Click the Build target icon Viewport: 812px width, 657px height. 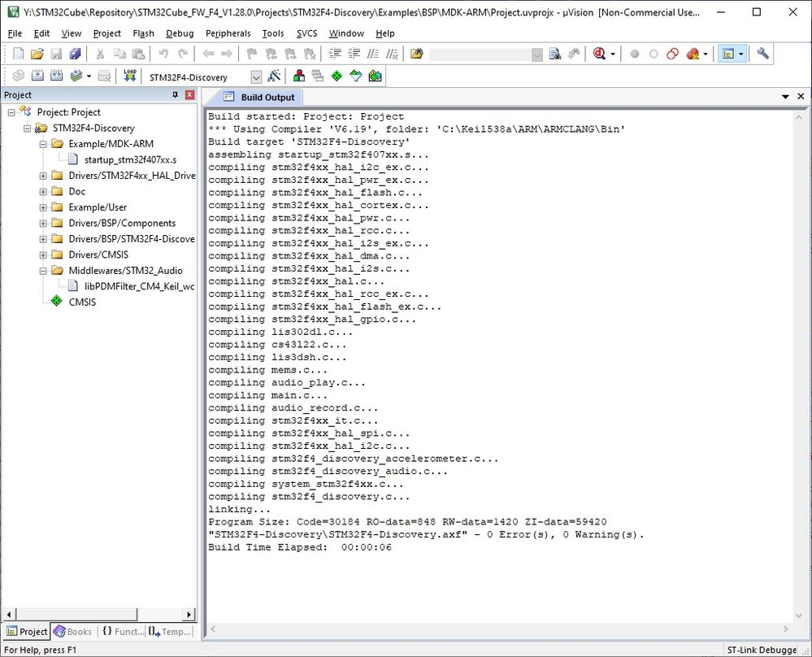pos(37,76)
